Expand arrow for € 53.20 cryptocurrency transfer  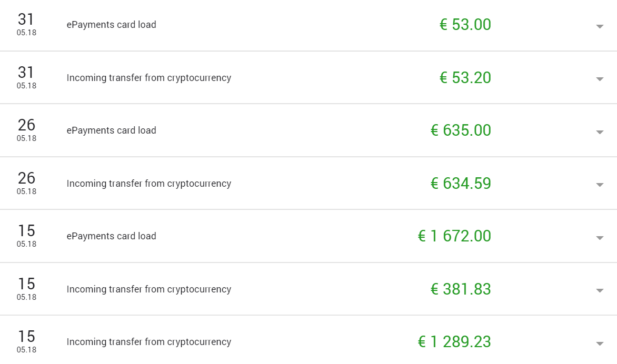600,79
